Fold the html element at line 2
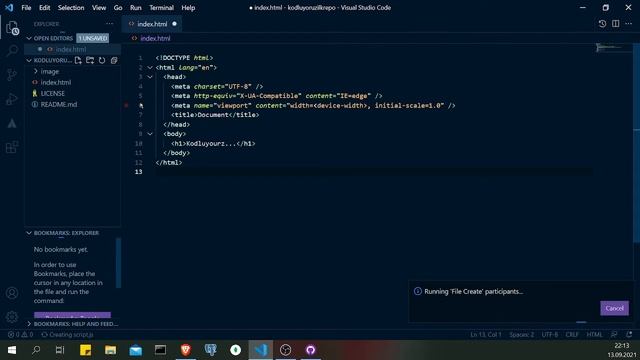This screenshot has width=640, height=360. (150, 67)
